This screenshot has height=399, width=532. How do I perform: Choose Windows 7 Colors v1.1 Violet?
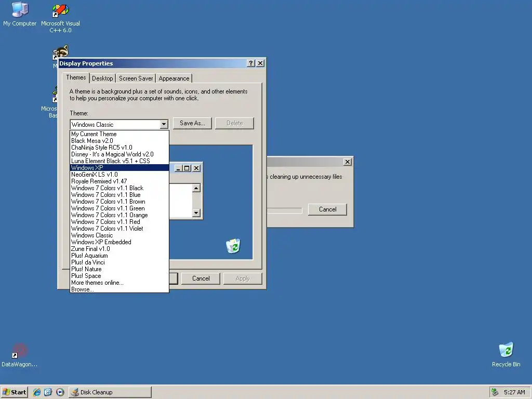119,229
